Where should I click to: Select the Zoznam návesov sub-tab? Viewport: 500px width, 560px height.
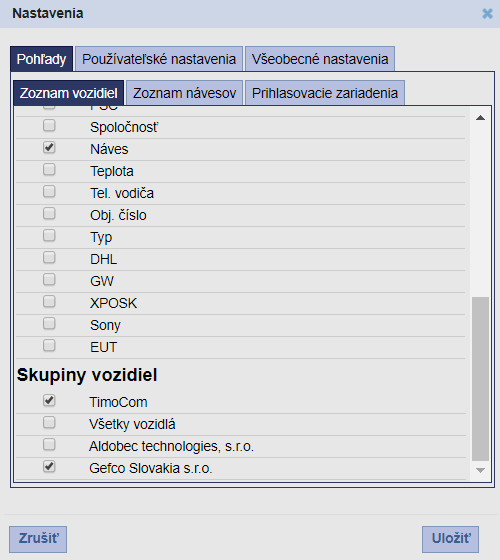(184, 93)
